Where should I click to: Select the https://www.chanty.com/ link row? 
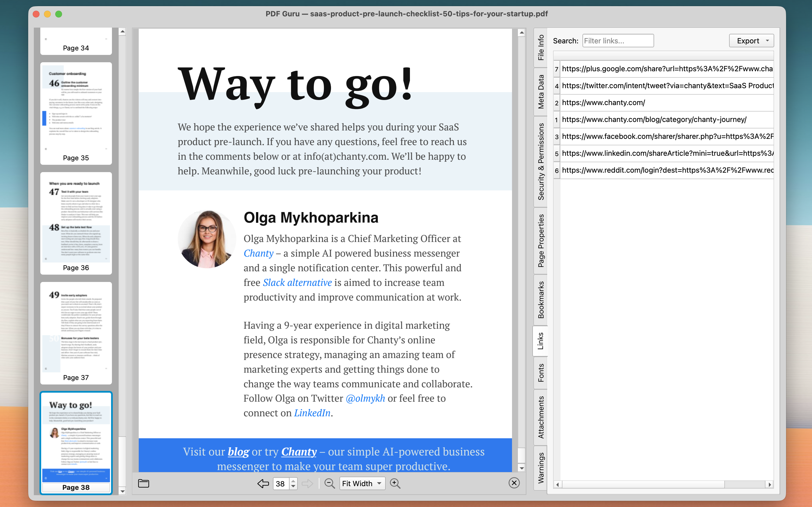(x=637, y=103)
